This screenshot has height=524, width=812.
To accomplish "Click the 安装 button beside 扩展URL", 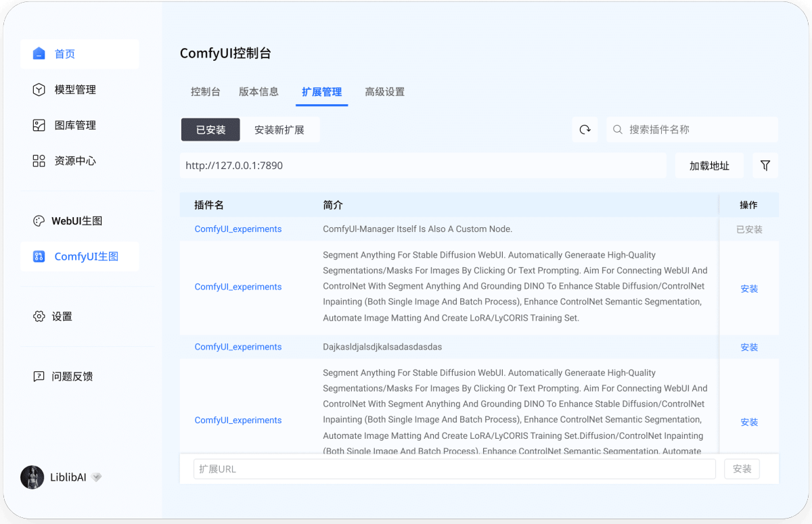I will coord(742,469).
